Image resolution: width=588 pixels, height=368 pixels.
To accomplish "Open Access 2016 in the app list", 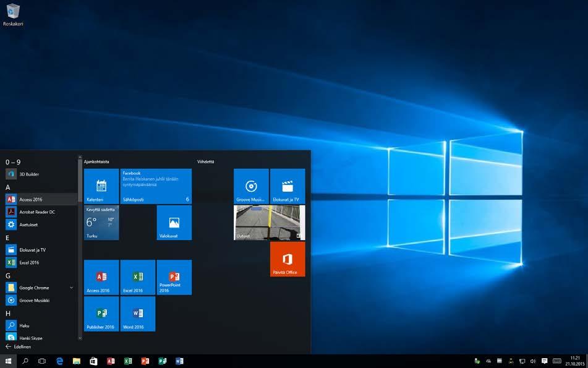I will [x=41, y=199].
